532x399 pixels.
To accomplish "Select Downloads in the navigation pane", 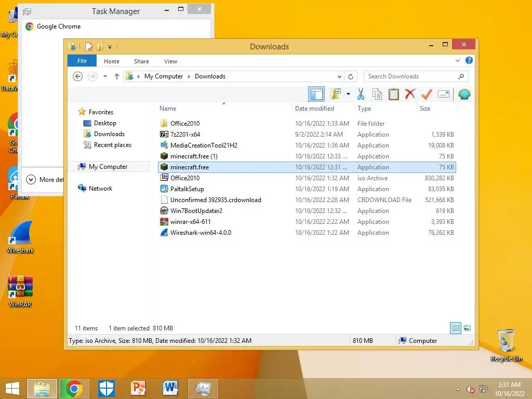I will [109, 134].
